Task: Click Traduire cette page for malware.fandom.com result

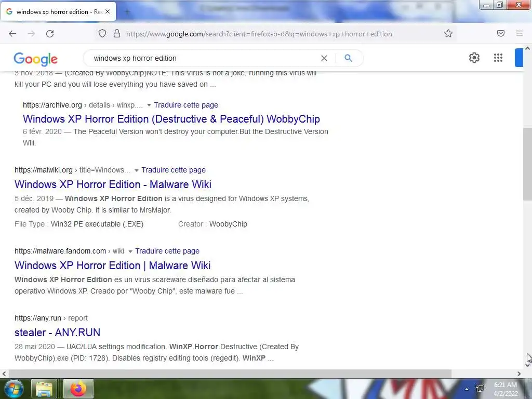Action: pos(167,251)
